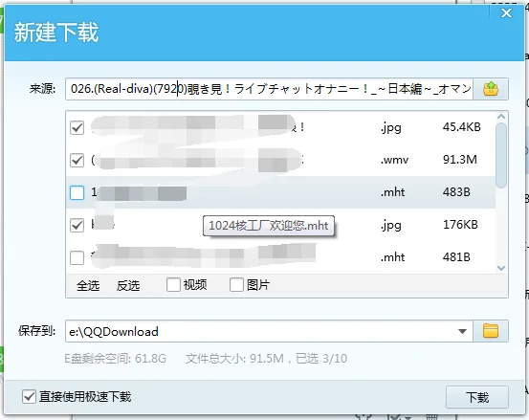Uncheck the 176KB .jpg file checkbox
The image size is (529, 420).
pos(77,226)
